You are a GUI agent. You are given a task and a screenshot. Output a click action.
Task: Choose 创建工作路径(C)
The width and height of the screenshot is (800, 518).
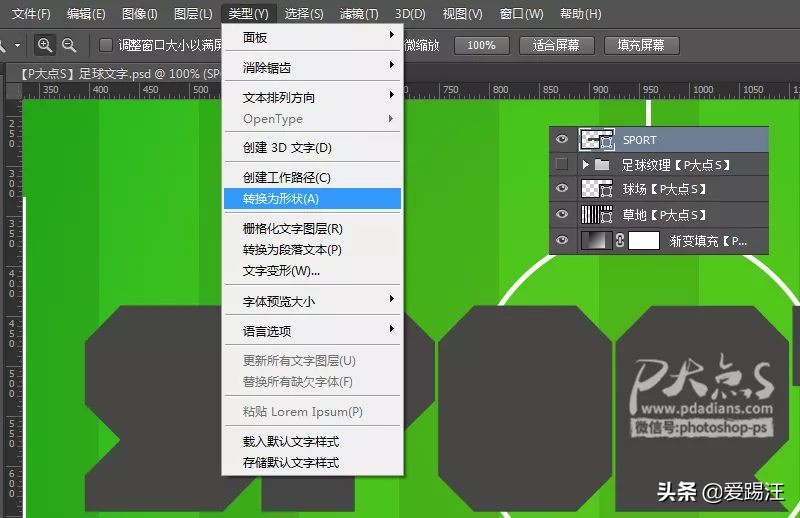pos(312,177)
